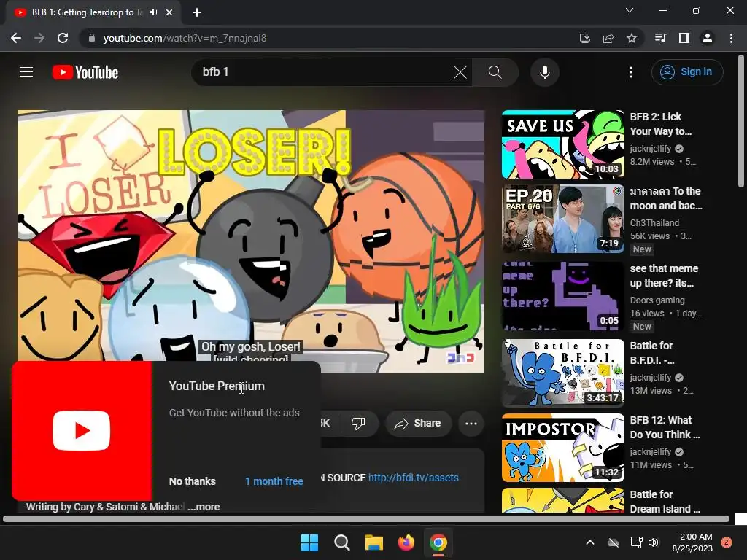Bookmark this page with the star icon
This screenshot has height=560, width=747.
point(632,38)
